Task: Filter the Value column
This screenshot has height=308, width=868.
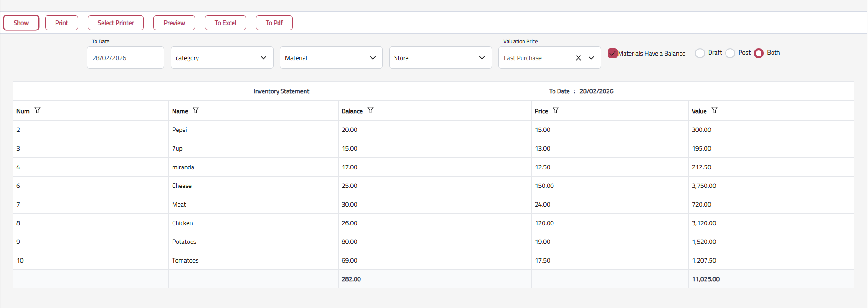Action: (x=715, y=111)
